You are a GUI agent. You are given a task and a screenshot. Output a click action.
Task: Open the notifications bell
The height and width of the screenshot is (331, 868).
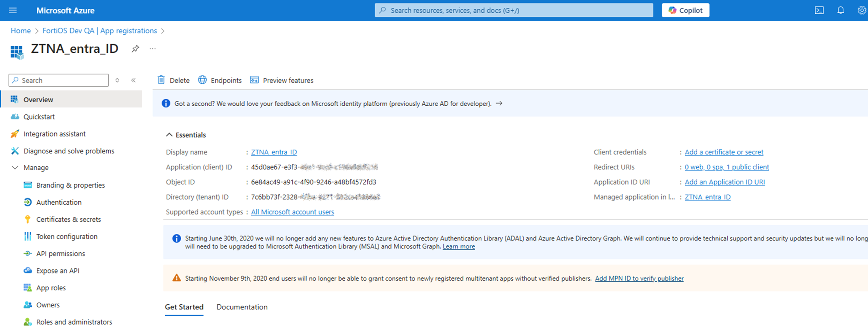(x=840, y=10)
